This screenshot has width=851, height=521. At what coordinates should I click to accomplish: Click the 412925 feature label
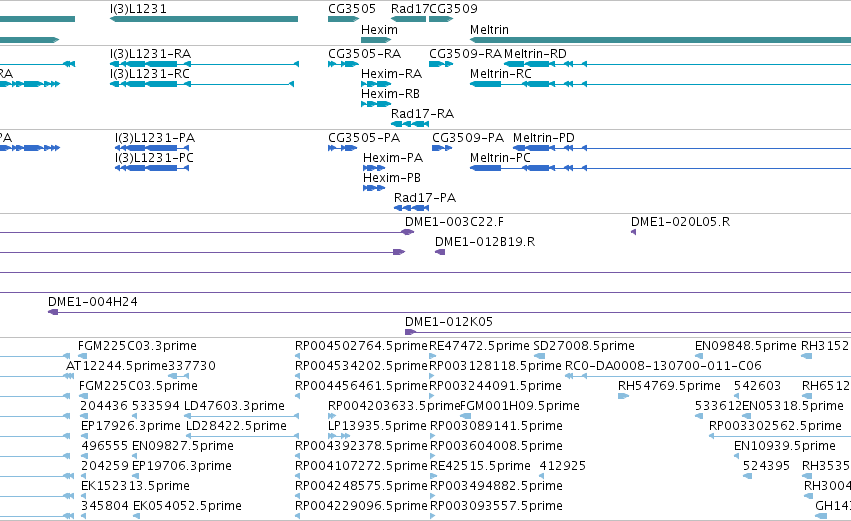click(563, 466)
